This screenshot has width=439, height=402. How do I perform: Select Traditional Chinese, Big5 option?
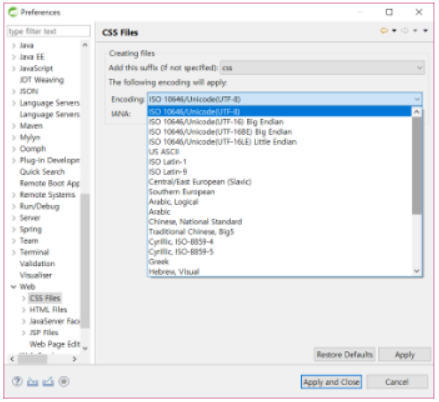coord(279,232)
